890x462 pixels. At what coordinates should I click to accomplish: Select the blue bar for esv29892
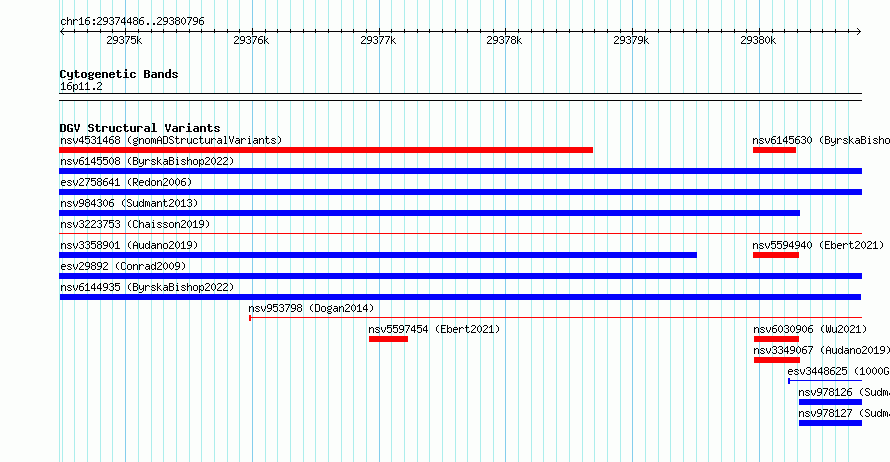point(460,276)
